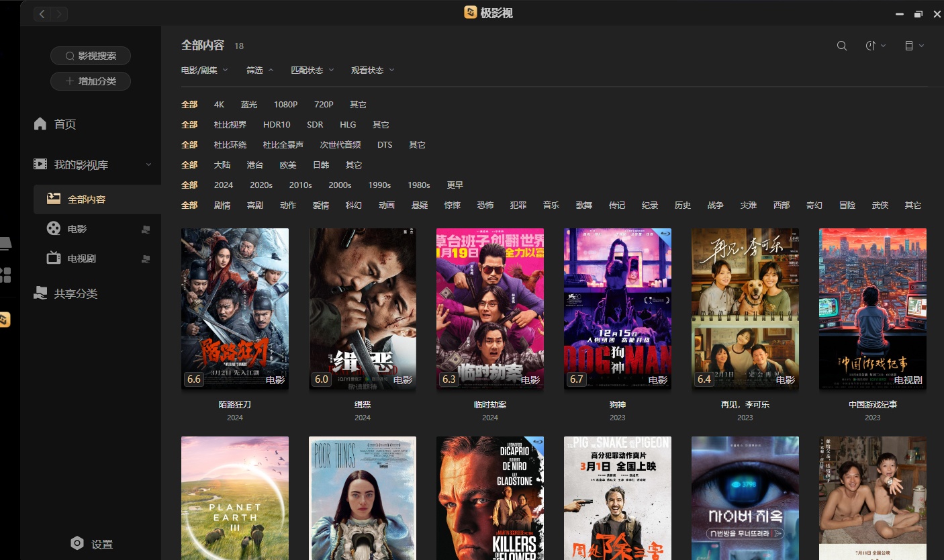Open the 匹配状态 dropdown
The image size is (944, 560).
312,70
